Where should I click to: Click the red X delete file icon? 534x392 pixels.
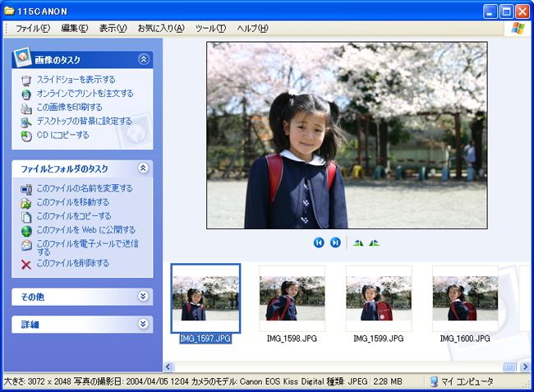click(x=26, y=265)
